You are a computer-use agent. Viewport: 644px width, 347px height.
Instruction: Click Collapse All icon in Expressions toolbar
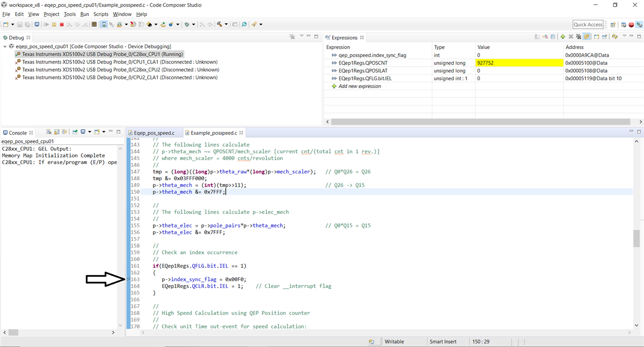click(553, 37)
